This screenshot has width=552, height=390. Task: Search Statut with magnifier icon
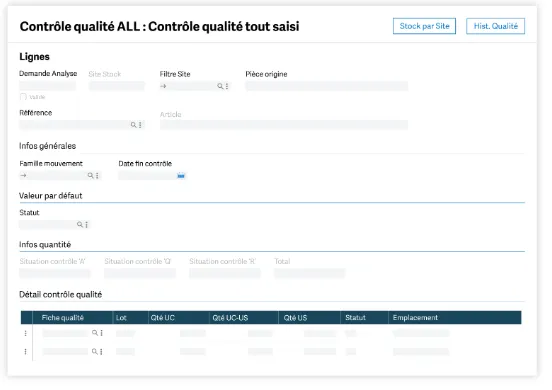(x=80, y=225)
